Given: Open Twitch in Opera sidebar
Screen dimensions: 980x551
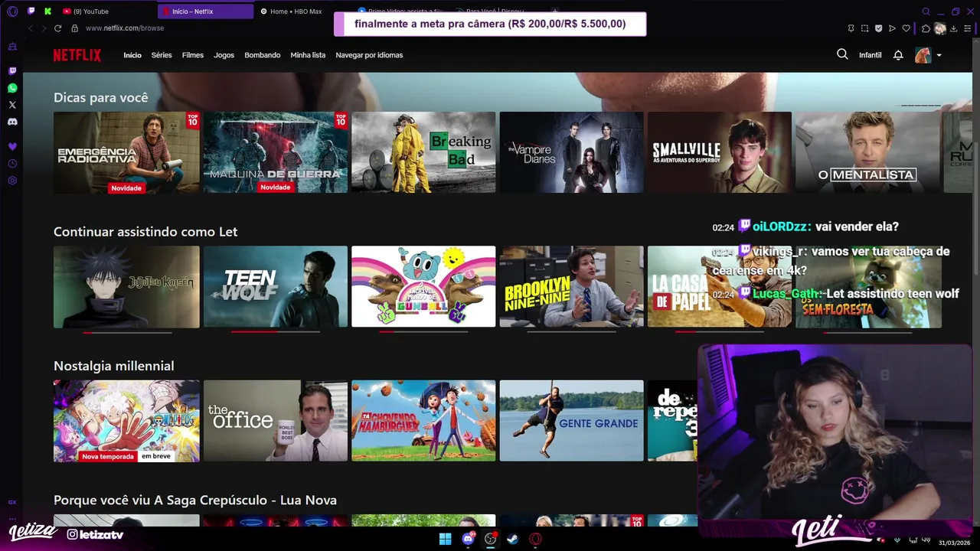Looking at the screenshot, I should coord(12,71).
